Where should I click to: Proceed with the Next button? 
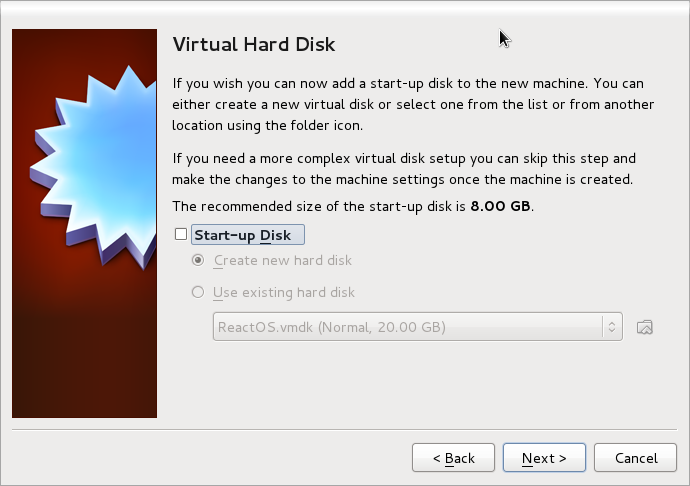coord(544,458)
